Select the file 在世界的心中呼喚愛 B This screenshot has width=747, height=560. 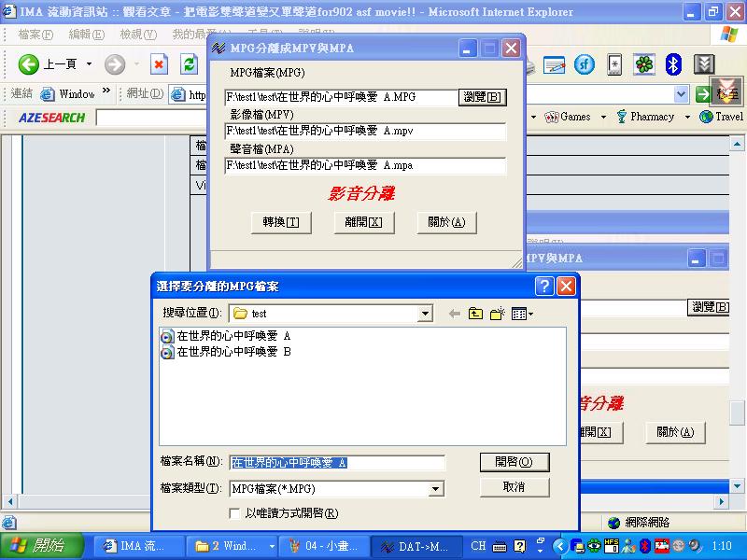[x=233, y=352]
